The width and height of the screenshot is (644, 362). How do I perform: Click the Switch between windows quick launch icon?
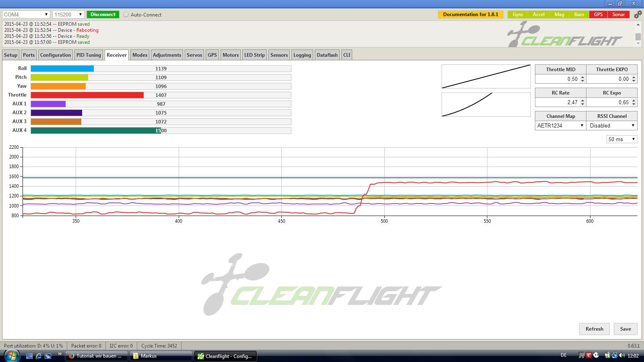point(48,356)
